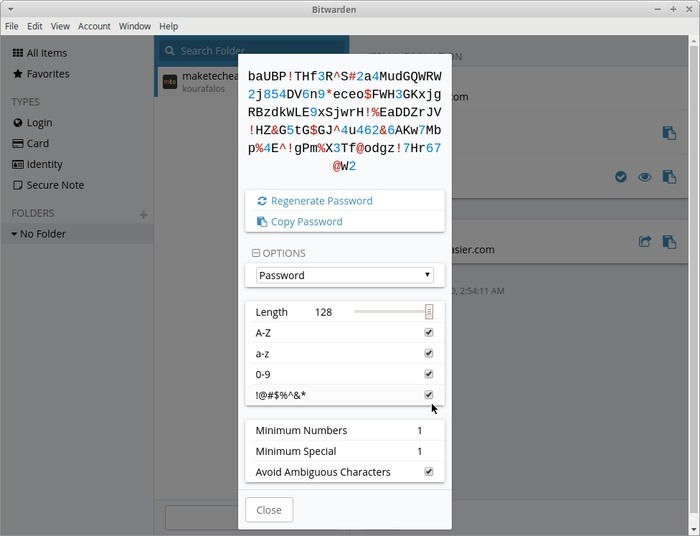This screenshot has width=700, height=536.
Task: Launch website with the share arrow icon
Action: [645, 242]
